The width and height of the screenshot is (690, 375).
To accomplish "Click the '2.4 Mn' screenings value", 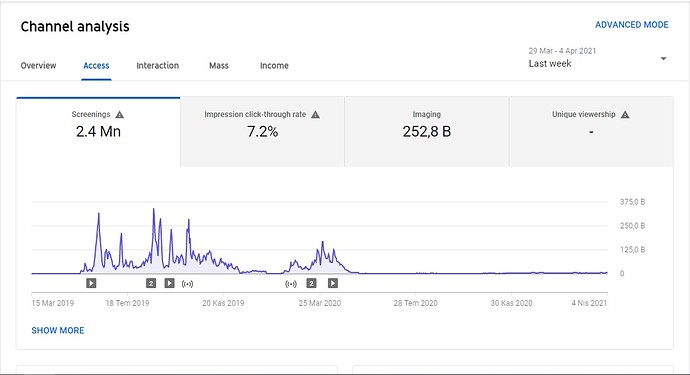I will coord(98,132).
